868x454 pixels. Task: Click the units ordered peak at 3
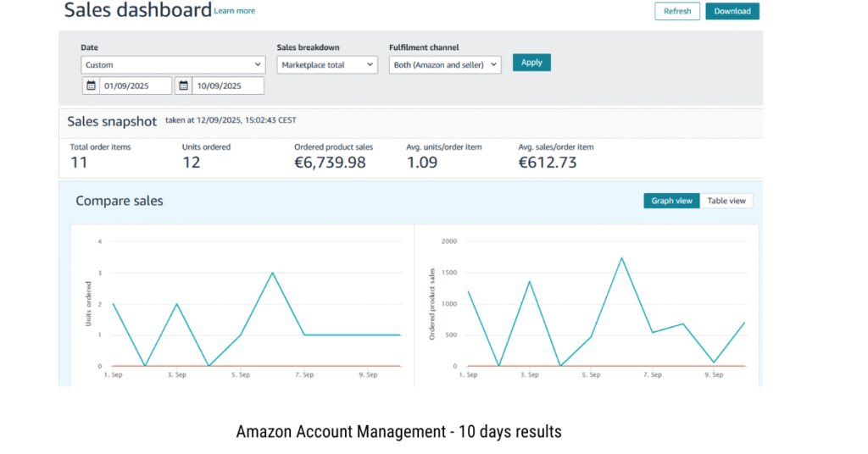pos(272,273)
